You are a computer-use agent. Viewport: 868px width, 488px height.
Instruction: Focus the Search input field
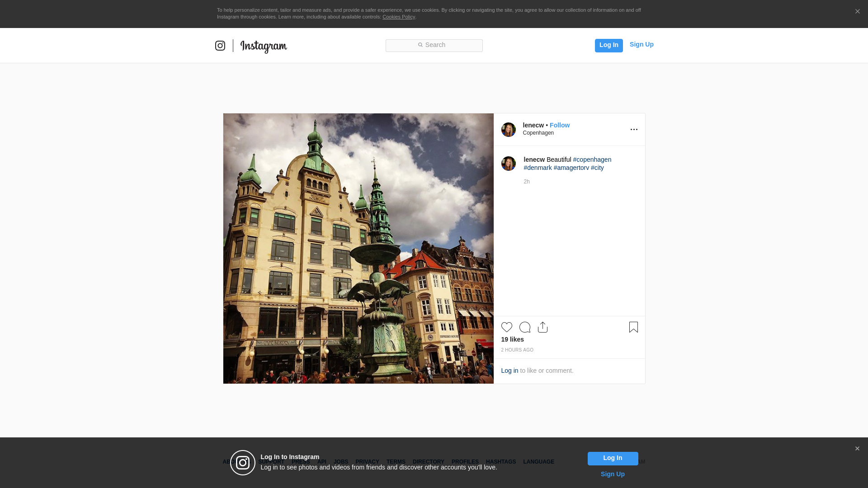[434, 45]
